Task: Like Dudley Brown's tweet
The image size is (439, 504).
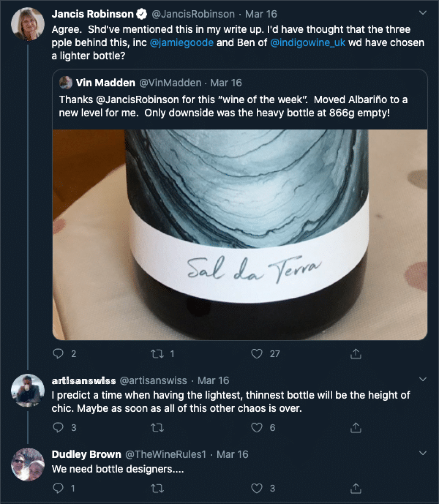Action: 257,488
